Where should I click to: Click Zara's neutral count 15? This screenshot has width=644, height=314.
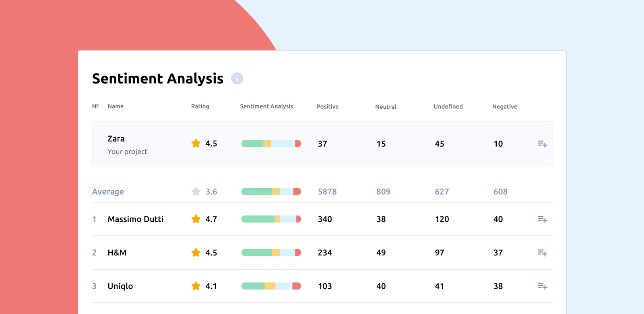(x=381, y=144)
